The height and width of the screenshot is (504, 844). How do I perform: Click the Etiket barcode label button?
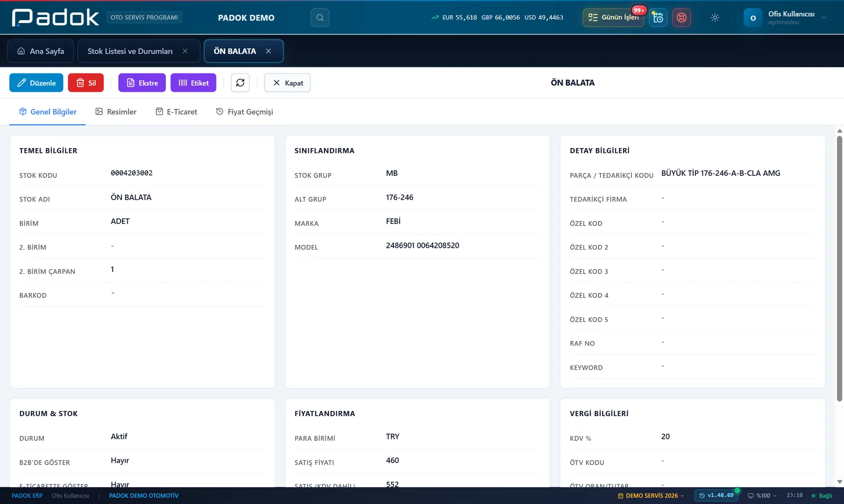(193, 83)
